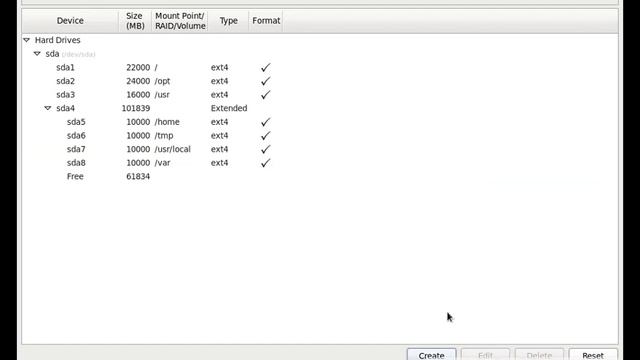The width and height of the screenshot is (640, 360).
Task: Sort by the Type column header
Action: click(229, 20)
